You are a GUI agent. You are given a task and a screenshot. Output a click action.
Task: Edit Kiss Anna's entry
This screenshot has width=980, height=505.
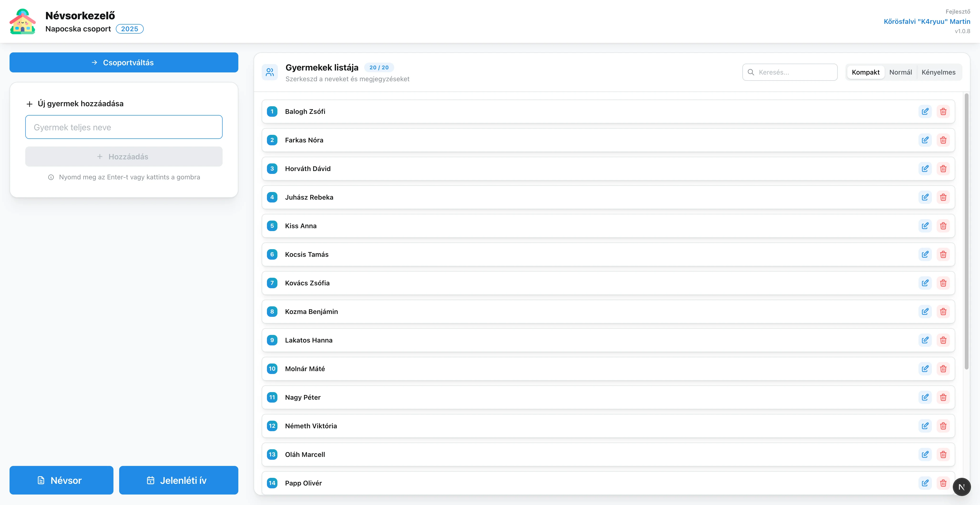coord(925,226)
